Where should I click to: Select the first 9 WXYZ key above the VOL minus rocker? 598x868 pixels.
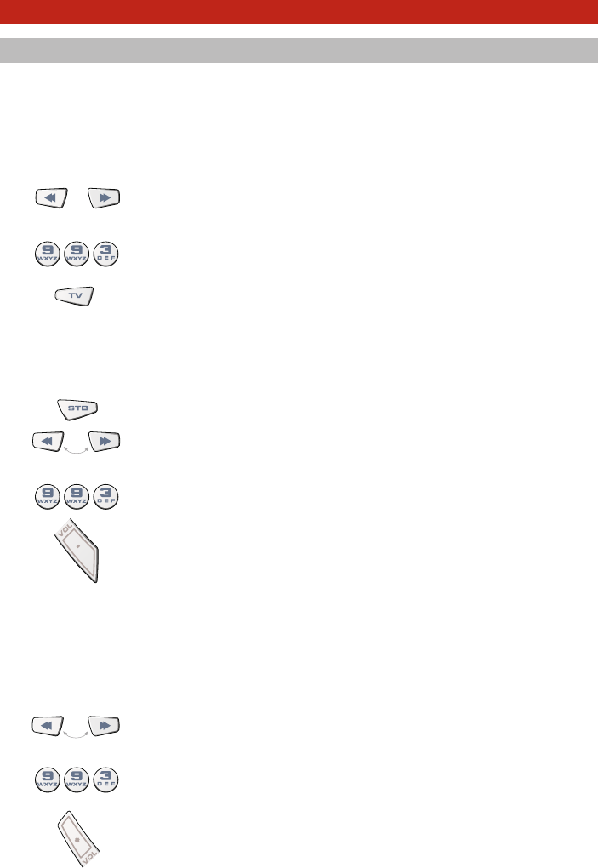click(48, 779)
